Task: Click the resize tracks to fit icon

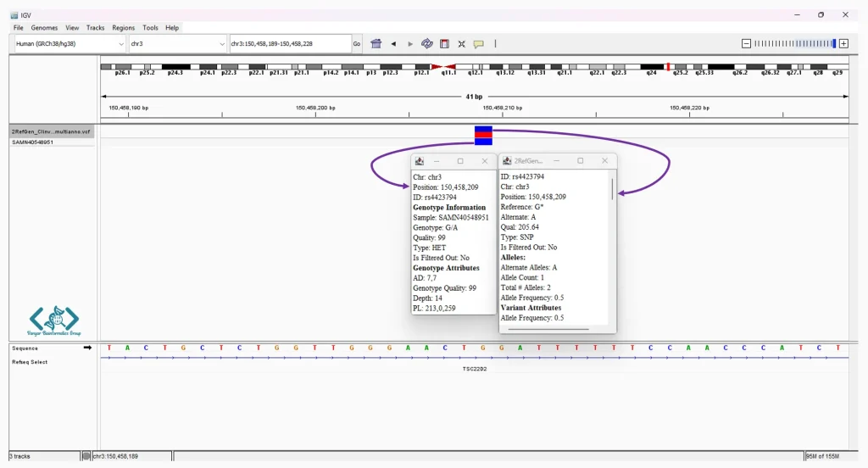Action: pyautogui.click(x=461, y=44)
